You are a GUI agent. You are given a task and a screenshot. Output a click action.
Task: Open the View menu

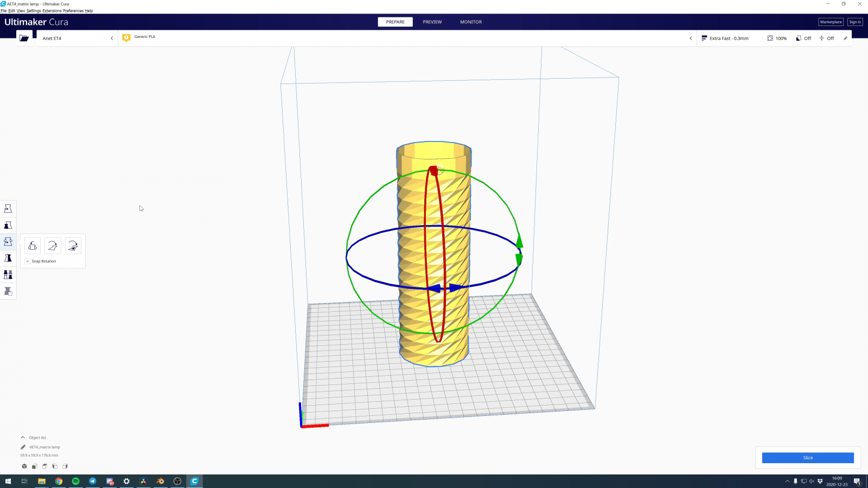[21, 11]
